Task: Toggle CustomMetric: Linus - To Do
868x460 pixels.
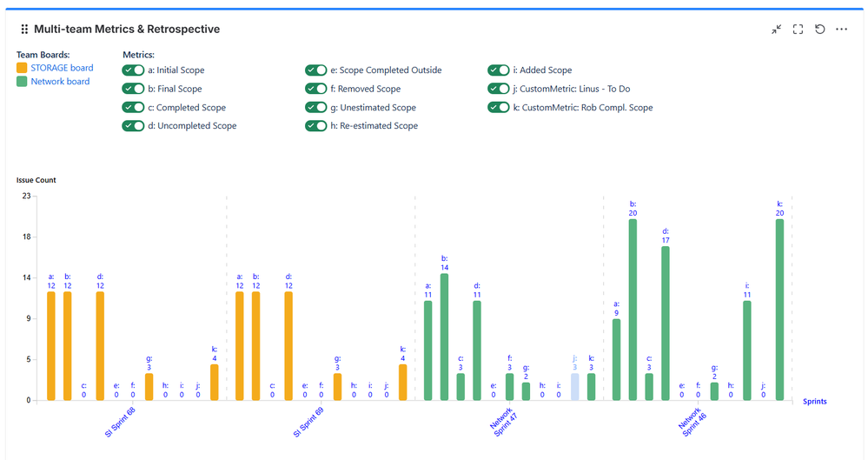Action: point(499,89)
